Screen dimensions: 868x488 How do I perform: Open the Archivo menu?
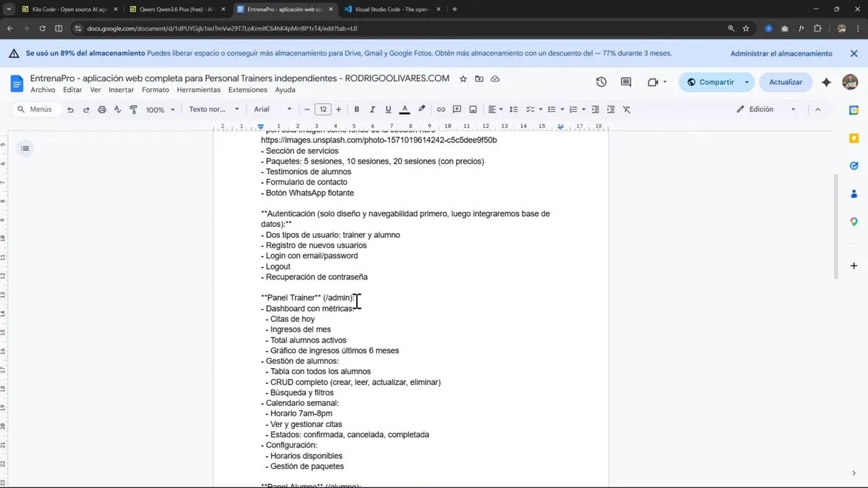point(43,89)
